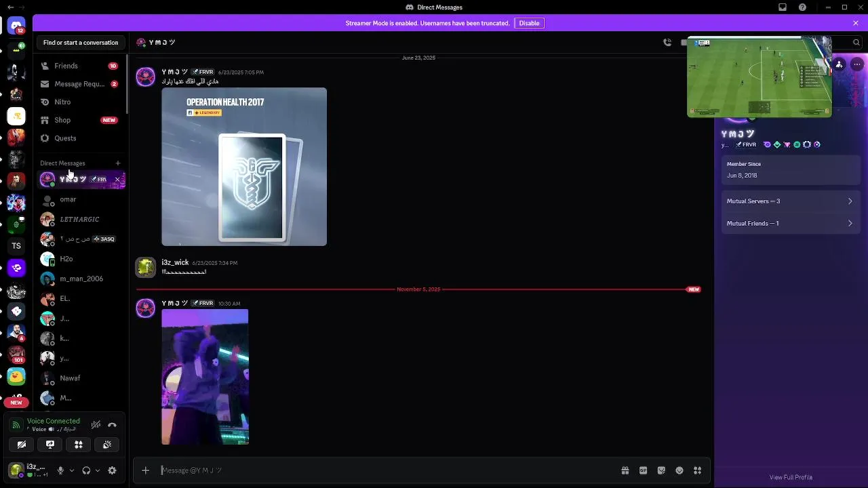Open the Friends tab

tap(81, 66)
